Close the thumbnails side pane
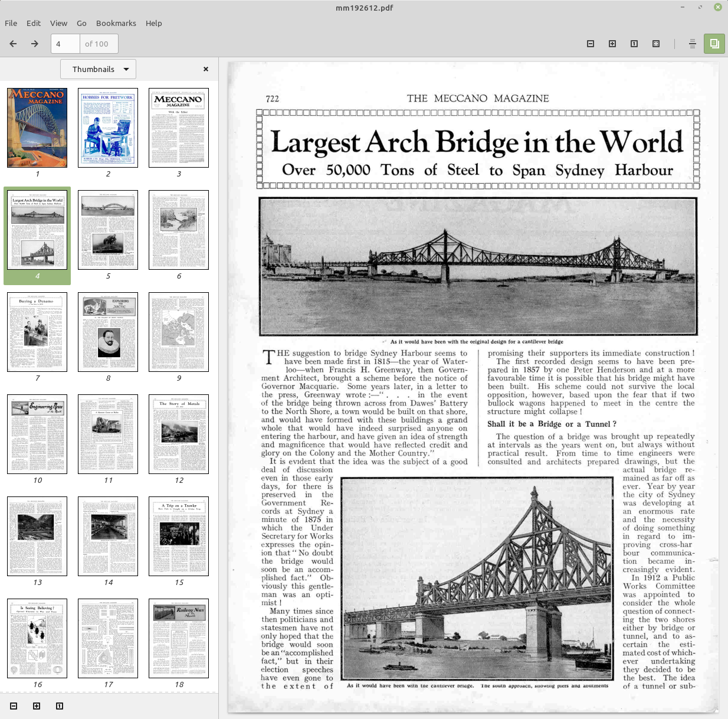The image size is (728, 719). pos(206,69)
